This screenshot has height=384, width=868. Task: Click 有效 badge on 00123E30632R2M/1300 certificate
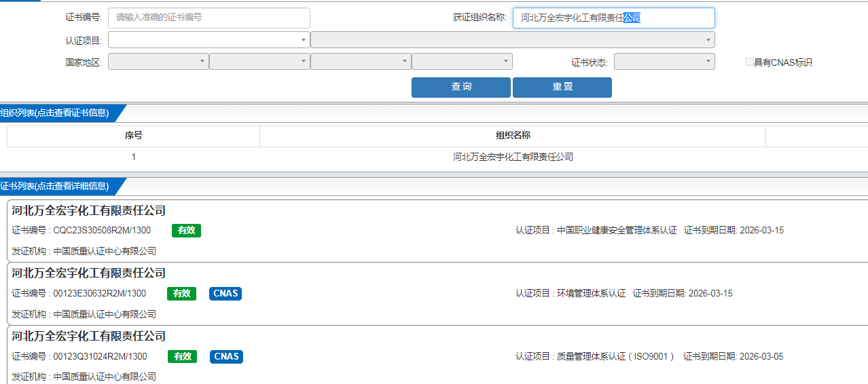click(x=181, y=294)
